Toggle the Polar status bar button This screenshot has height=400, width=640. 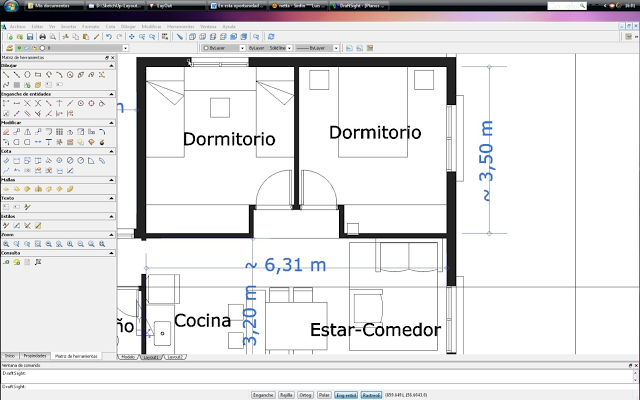(325, 394)
